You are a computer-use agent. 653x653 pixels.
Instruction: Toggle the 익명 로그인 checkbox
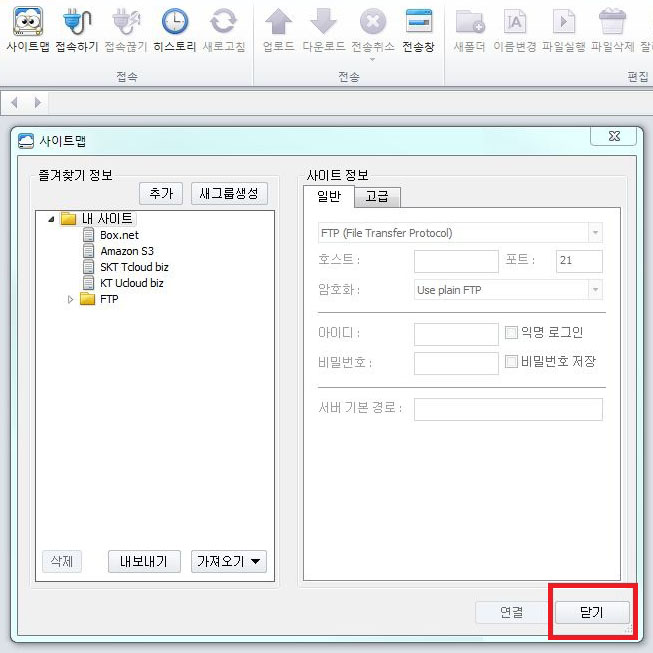[511, 332]
